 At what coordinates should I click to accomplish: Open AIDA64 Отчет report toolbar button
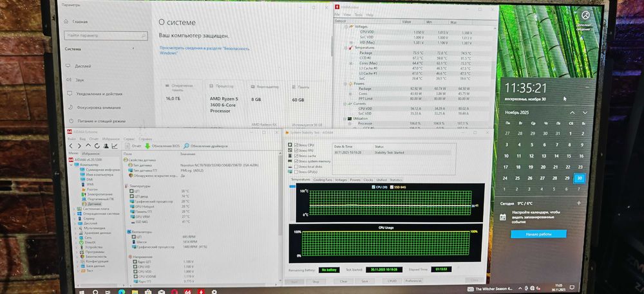pyautogui.click(x=133, y=146)
